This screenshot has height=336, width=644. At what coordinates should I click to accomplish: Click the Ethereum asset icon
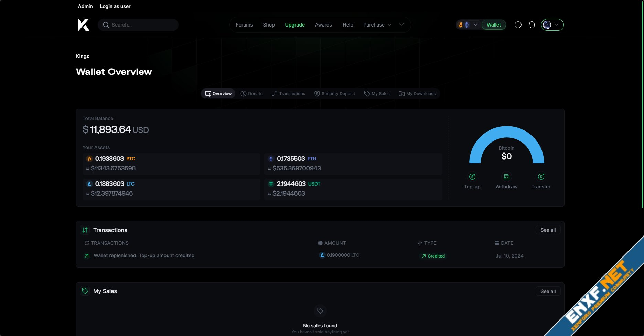click(271, 159)
